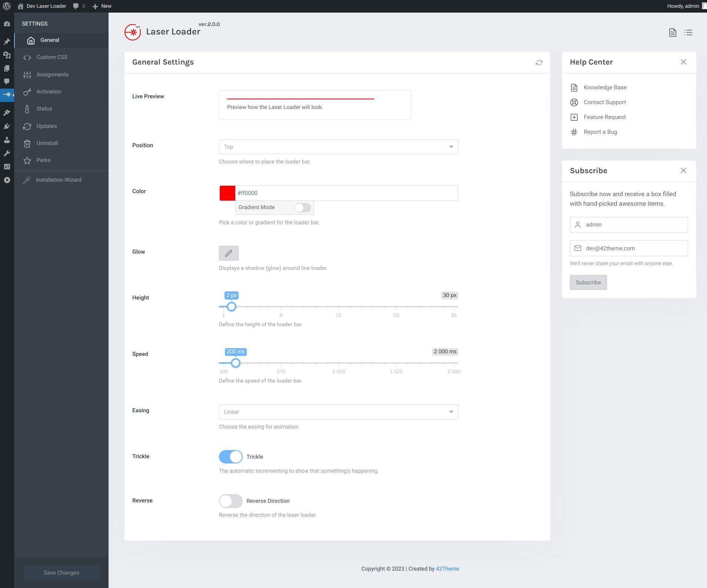Screen dimensions: 707x588
Task: Reset General Settings with the refresh icon
Action: click(x=539, y=63)
